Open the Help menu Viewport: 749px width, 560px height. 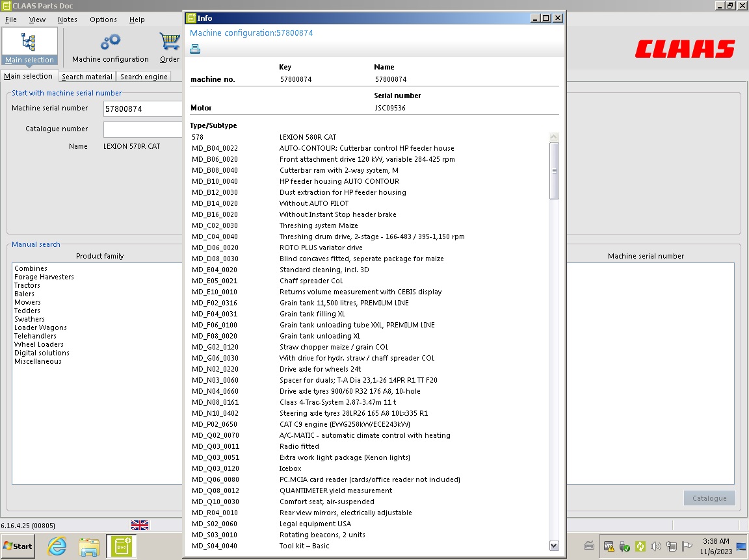137,19
